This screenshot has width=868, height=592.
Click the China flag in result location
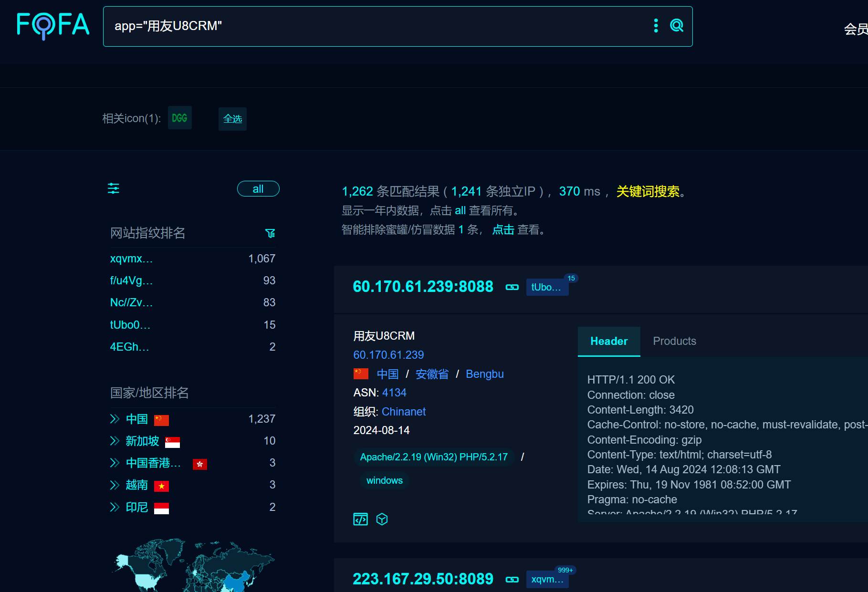[x=361, y=374]
